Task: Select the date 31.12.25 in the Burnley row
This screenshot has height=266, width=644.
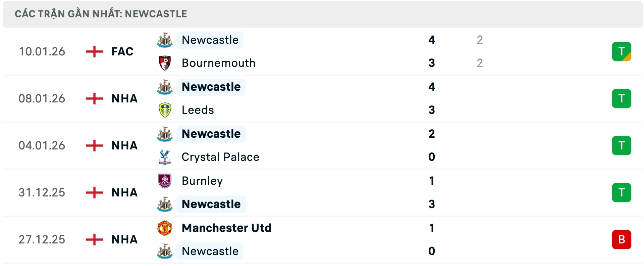Action: pyautogui.click(x=42, y=192)
